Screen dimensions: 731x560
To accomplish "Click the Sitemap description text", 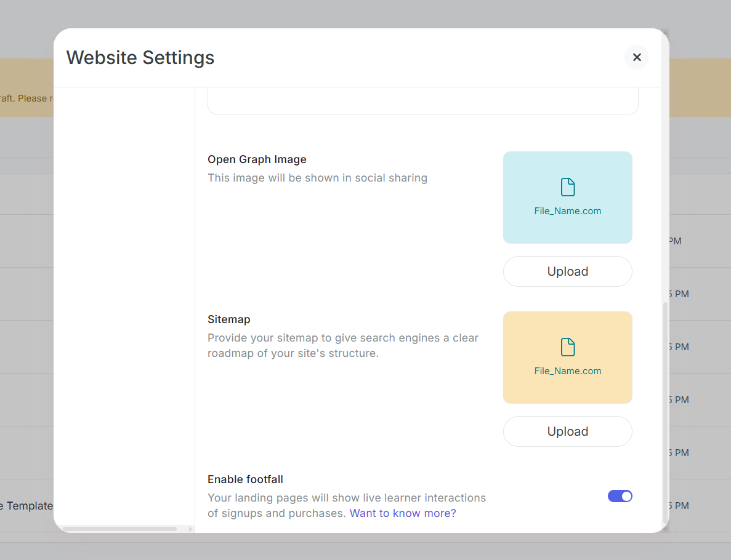I will tap(342, 346).
